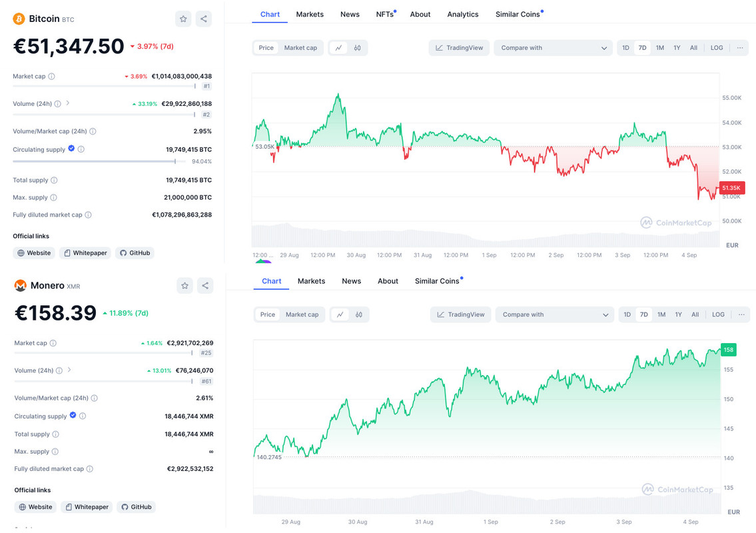Click the Monero share icon
The width and height of the screenshot is (756, 533).
(x=205, y=286)
